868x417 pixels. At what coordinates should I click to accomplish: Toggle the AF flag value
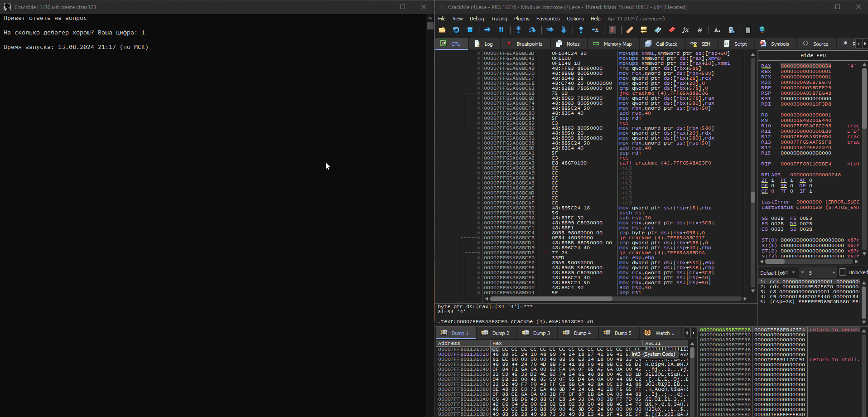810,180
